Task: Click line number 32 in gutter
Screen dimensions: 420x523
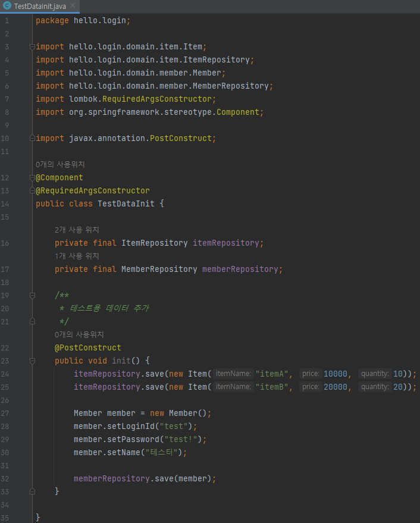Action: point(5,478)
